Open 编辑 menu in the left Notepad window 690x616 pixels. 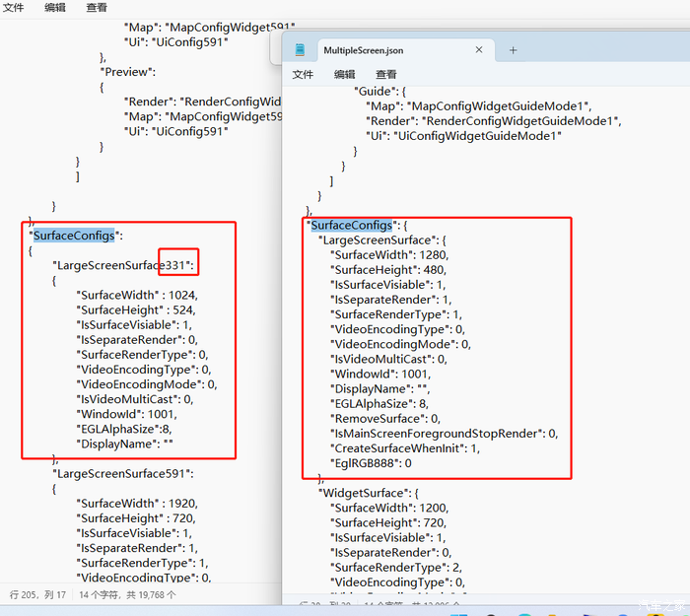[x=55, y=7]
